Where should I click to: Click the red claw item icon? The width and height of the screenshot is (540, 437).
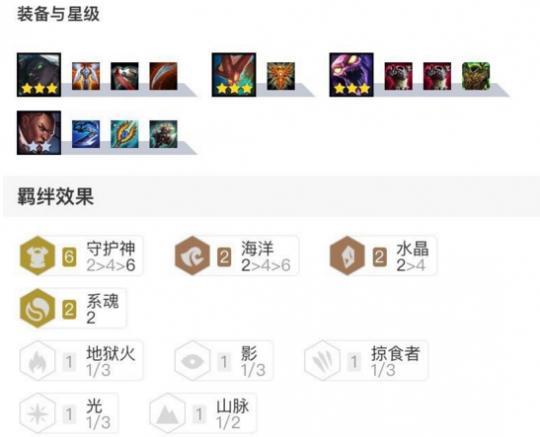click(163, 76)
